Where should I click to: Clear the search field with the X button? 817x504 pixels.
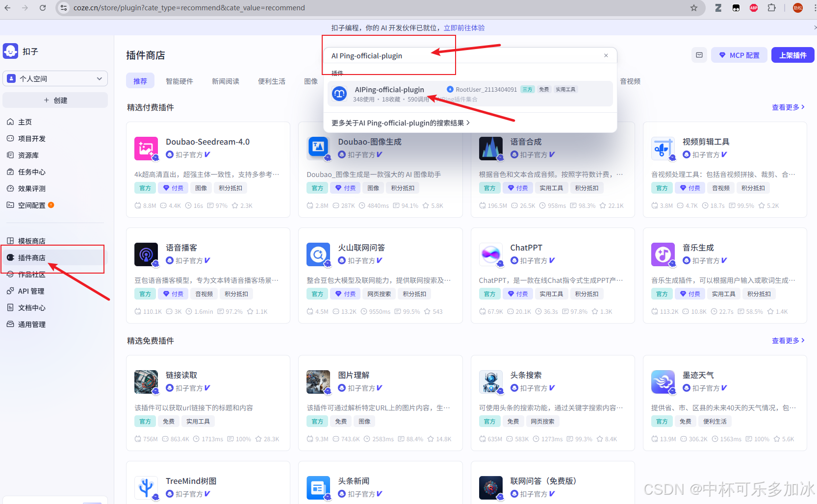[606, 55]
